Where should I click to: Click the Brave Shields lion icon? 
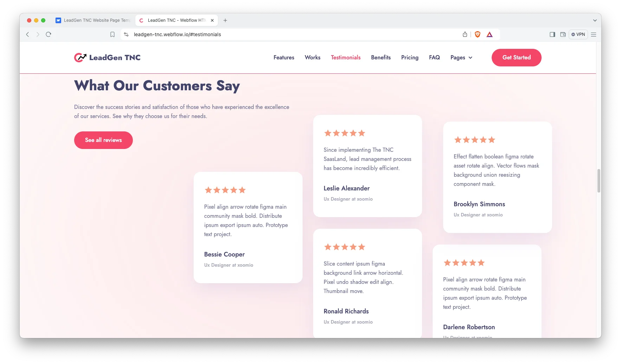click(477, 34)
